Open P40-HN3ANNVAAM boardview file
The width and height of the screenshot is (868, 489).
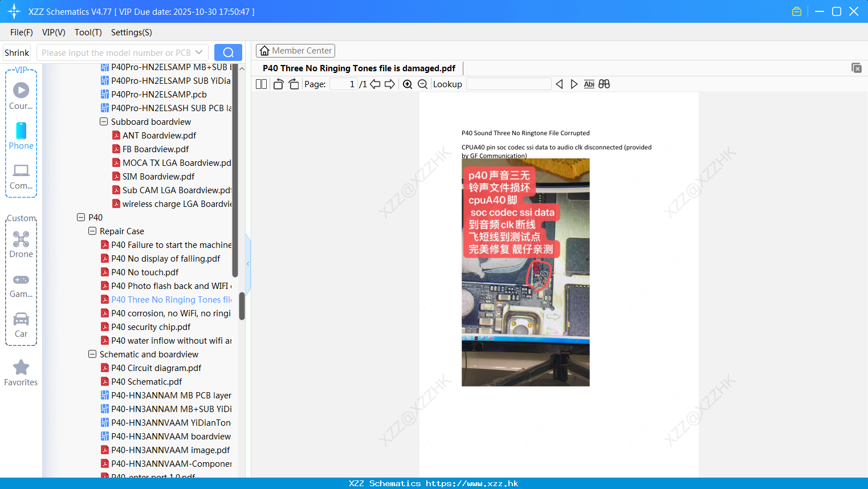pos(171,436)
